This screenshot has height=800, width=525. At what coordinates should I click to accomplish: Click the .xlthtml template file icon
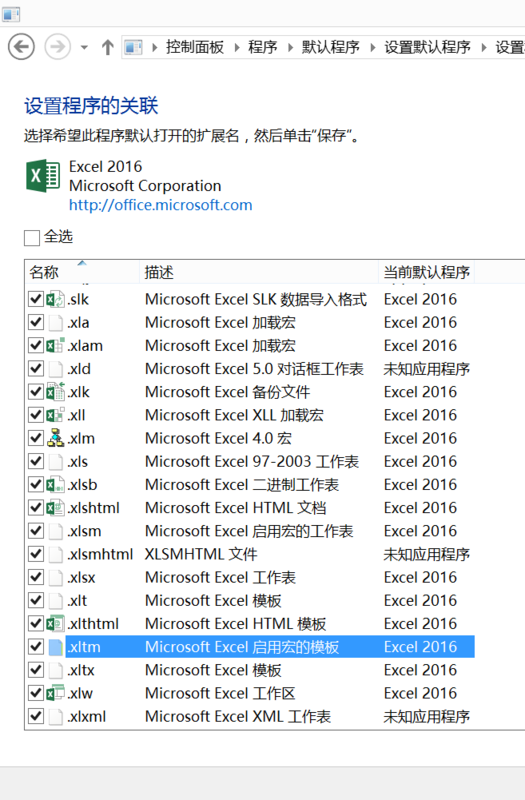pyautogui.click(x=56, y=623)
